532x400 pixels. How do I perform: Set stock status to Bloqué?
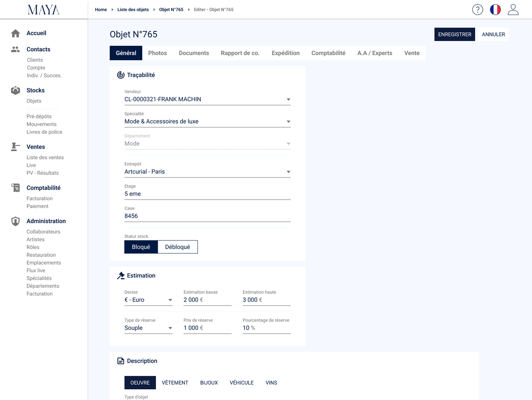[x=141, y=247]
